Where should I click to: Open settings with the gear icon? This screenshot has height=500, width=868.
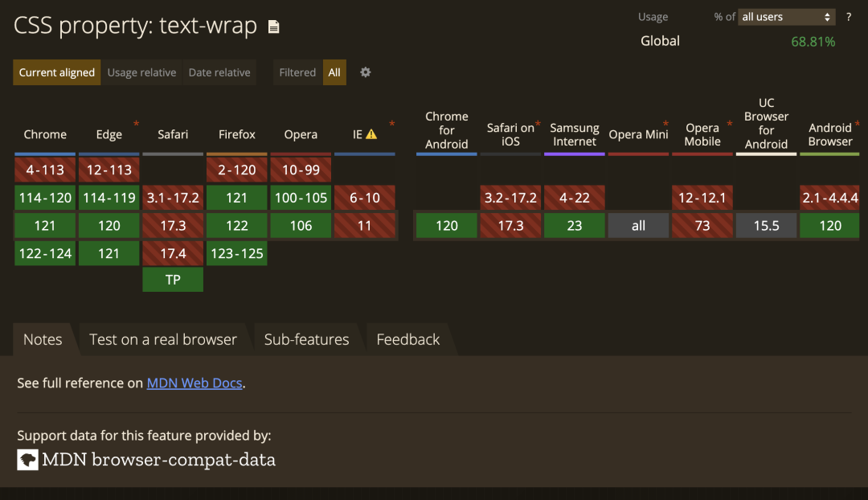coord(366,72)
